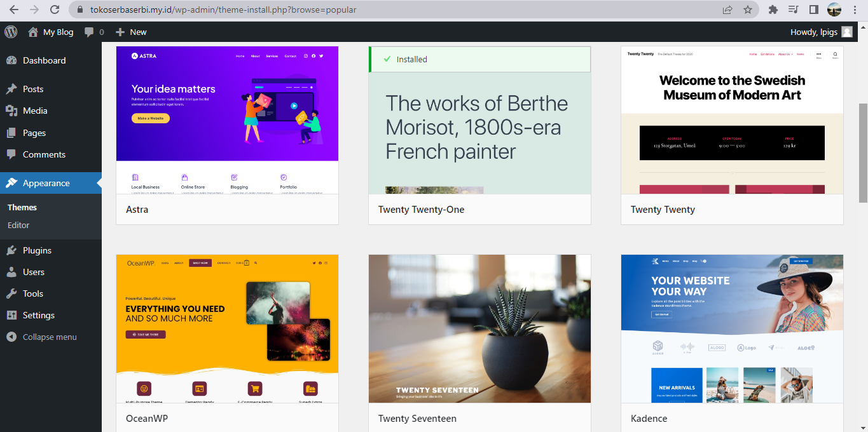
Task: Click the OceanWP theme name label
Action: coord(147,419)
